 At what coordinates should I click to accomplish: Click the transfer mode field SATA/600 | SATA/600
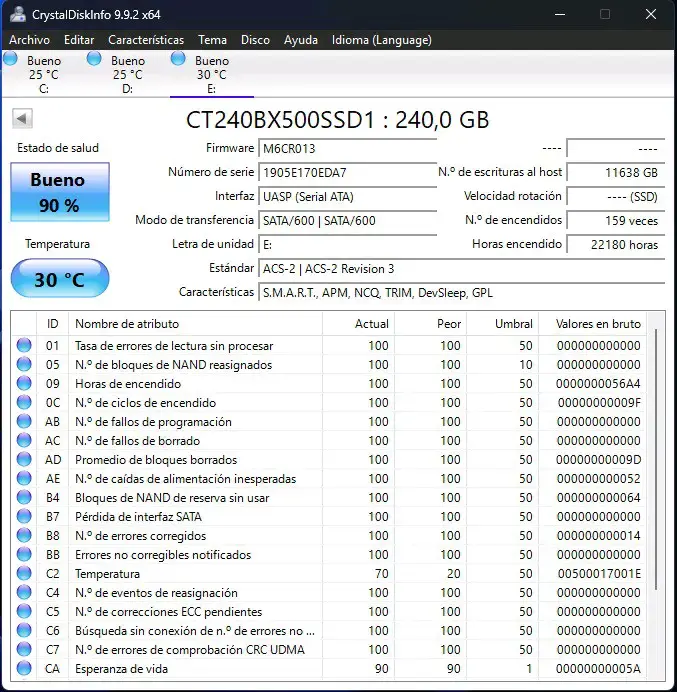(x=347, y=220)
